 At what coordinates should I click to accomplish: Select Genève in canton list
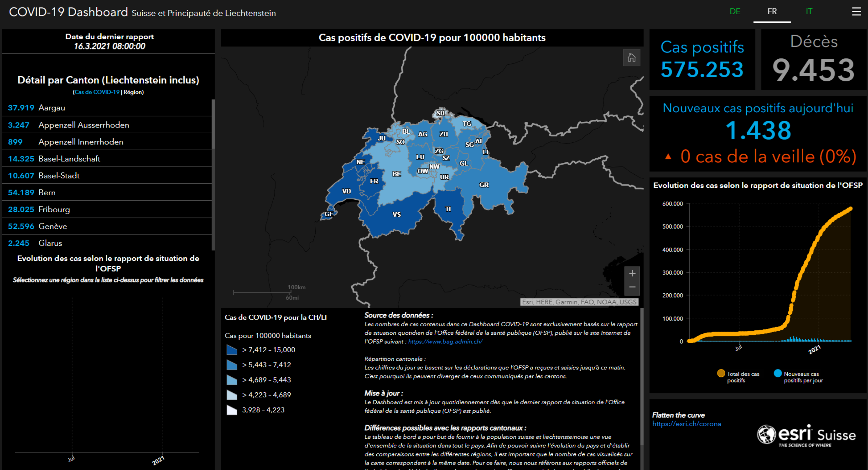point(107,227)
